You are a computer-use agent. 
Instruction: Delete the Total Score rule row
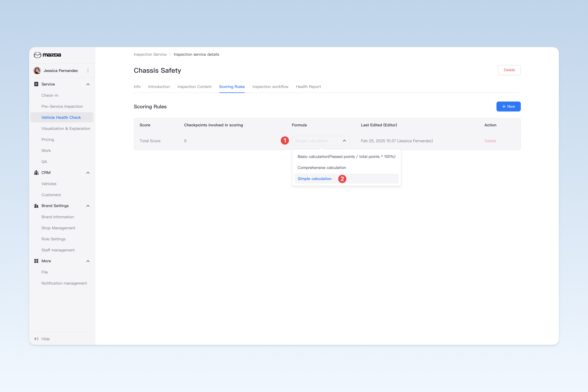coord(490,141)
